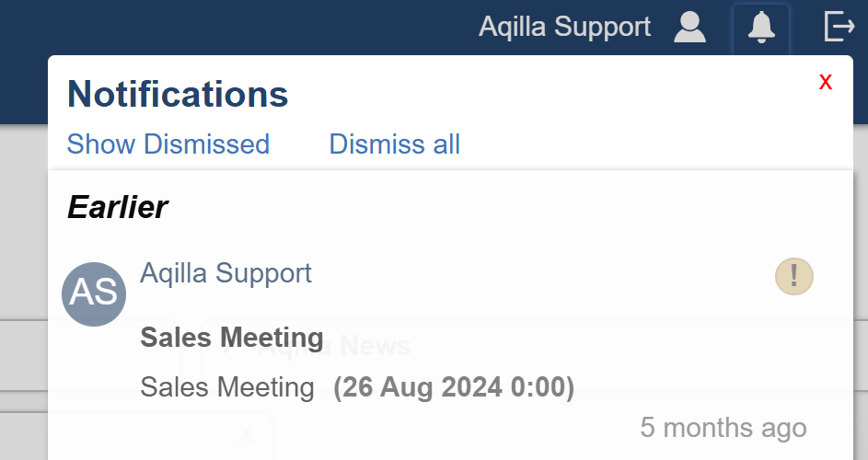The height and width of the screenshot is (460, 868).
Task: Click the Sales Meeting description text
Action: (227, 387)
